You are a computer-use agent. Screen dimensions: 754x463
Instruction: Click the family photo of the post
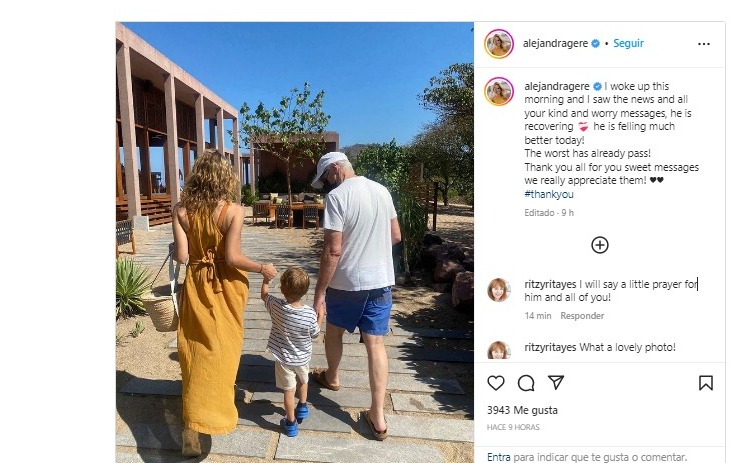[x=295, y=240]
